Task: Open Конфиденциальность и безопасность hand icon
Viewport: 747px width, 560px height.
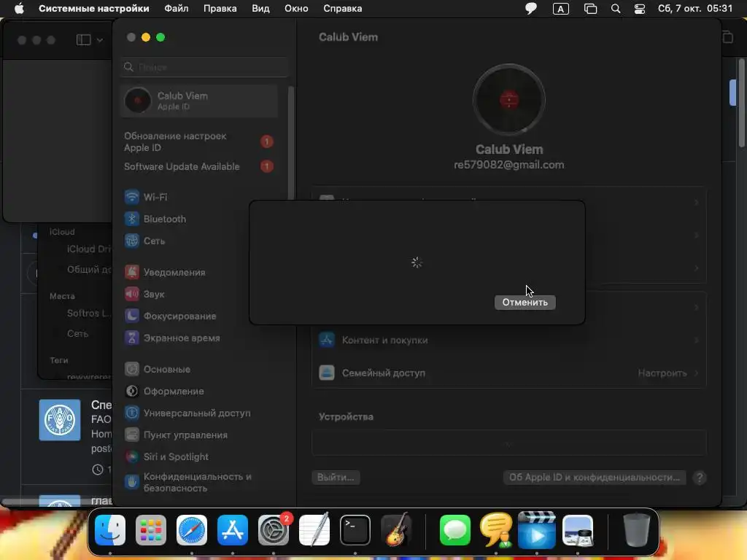Action: [132, 483]
